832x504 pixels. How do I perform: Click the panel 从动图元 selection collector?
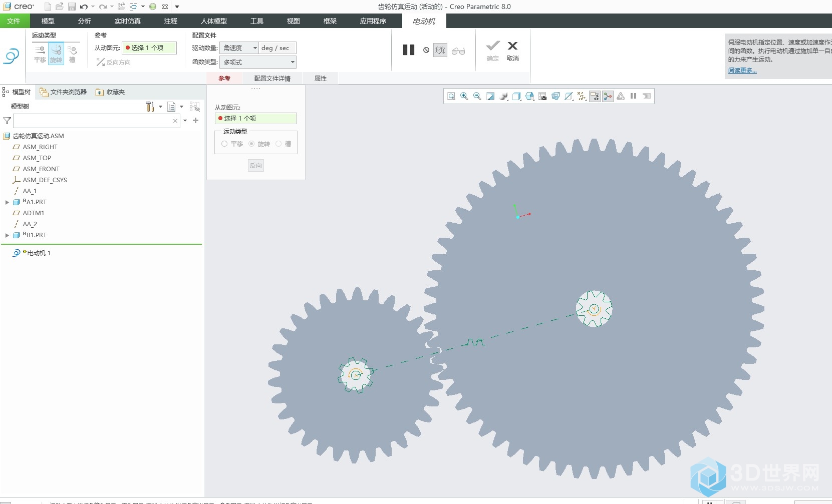tap(256, 119)
